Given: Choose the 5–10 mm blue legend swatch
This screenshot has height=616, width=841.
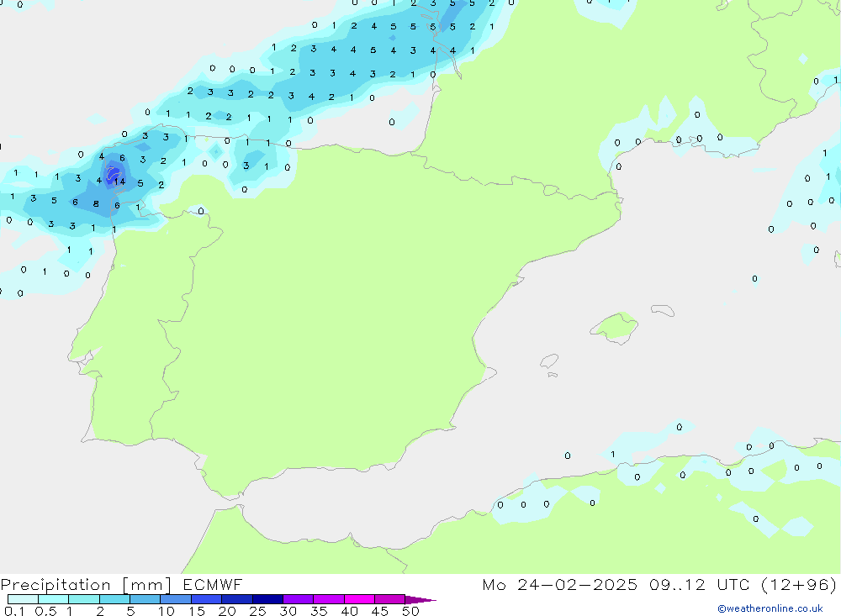Looking at the screenshot, I should click(x=145, y=599).
